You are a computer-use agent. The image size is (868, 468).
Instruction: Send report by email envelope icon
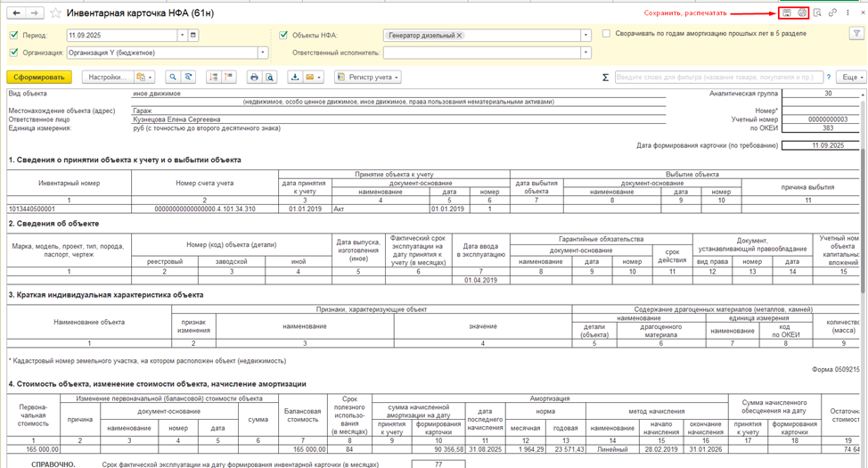point(310,77)
